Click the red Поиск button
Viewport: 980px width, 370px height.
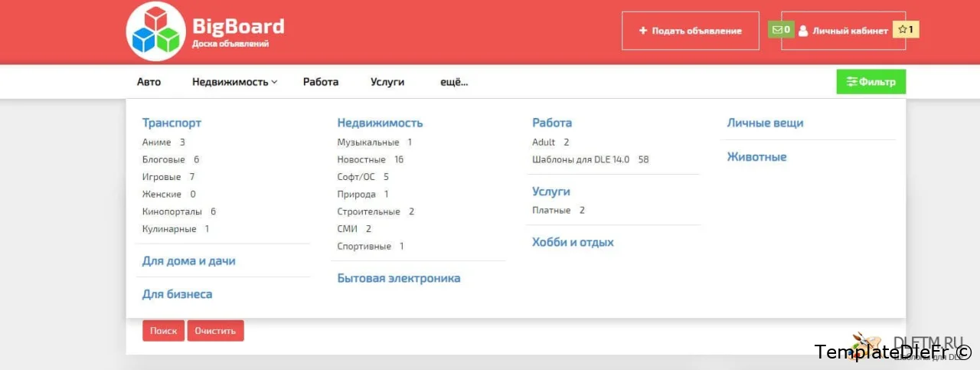tap(163, 331)
